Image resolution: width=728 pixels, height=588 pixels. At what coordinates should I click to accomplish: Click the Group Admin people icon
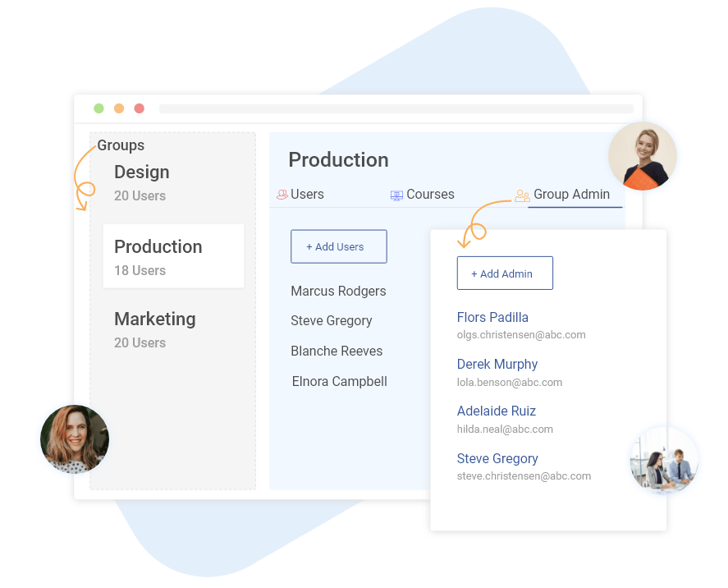(522, 195)
